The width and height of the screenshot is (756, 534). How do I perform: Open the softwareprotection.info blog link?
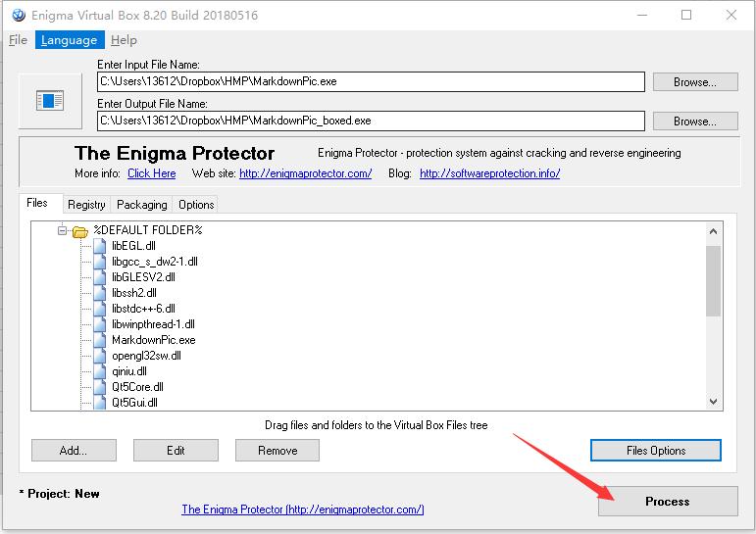coord(490,173)
